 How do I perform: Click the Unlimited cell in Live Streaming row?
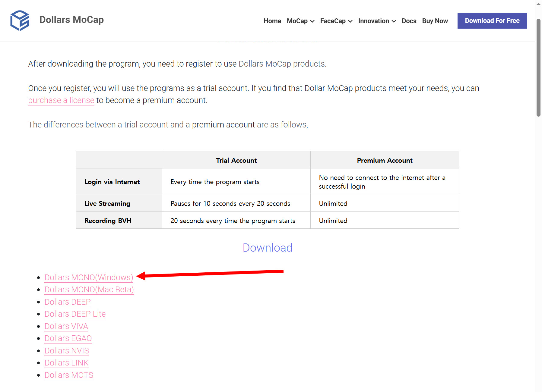tap(385, 203)
